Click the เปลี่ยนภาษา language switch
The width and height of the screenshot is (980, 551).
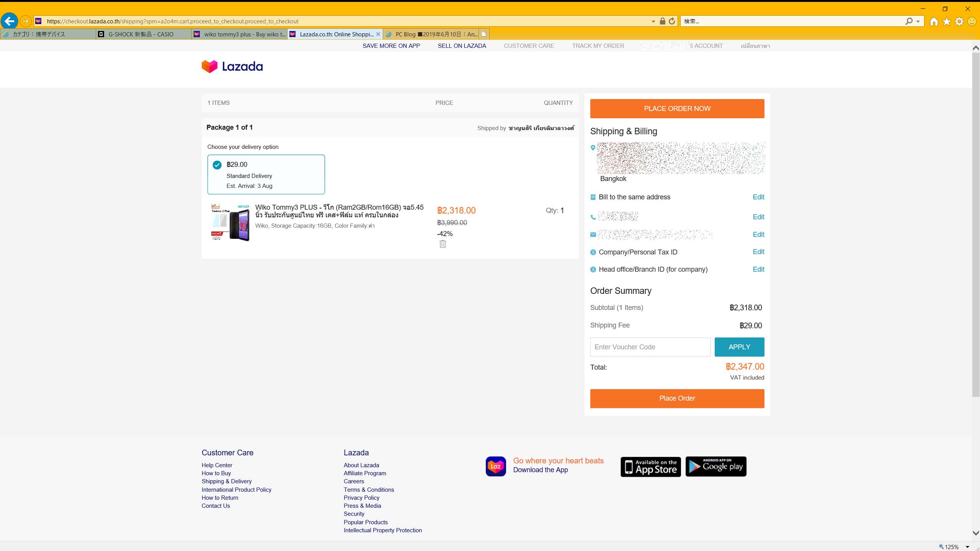755,46
